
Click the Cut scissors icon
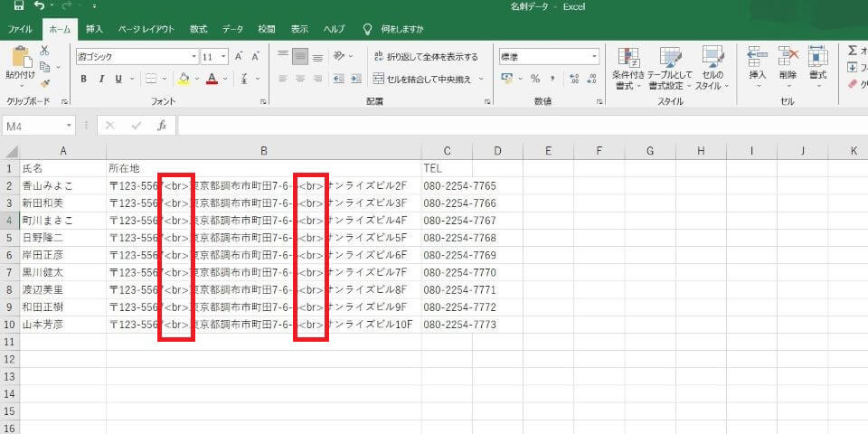[x=43, y=51]
